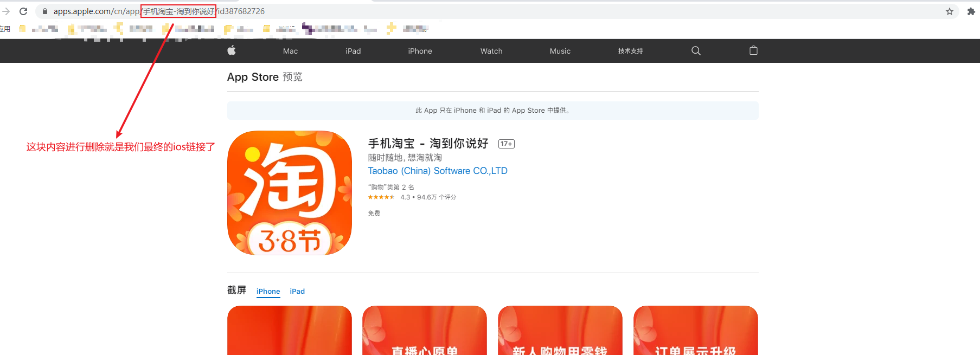Open the Taobao (China) Software CO.,LTD link
Viewport: 980px width, 355px height.
(438, 171)
